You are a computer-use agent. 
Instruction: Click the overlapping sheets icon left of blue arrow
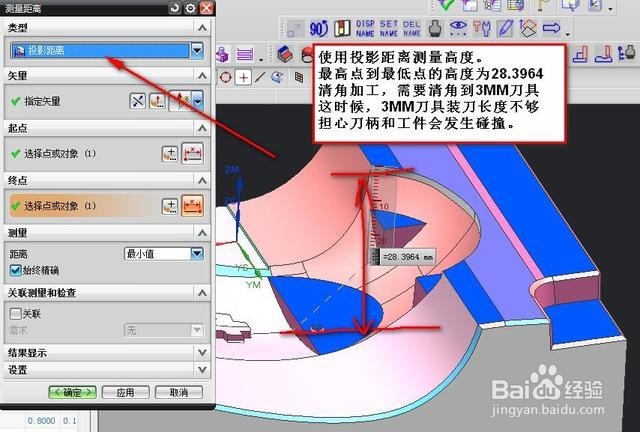coord(528,29)
